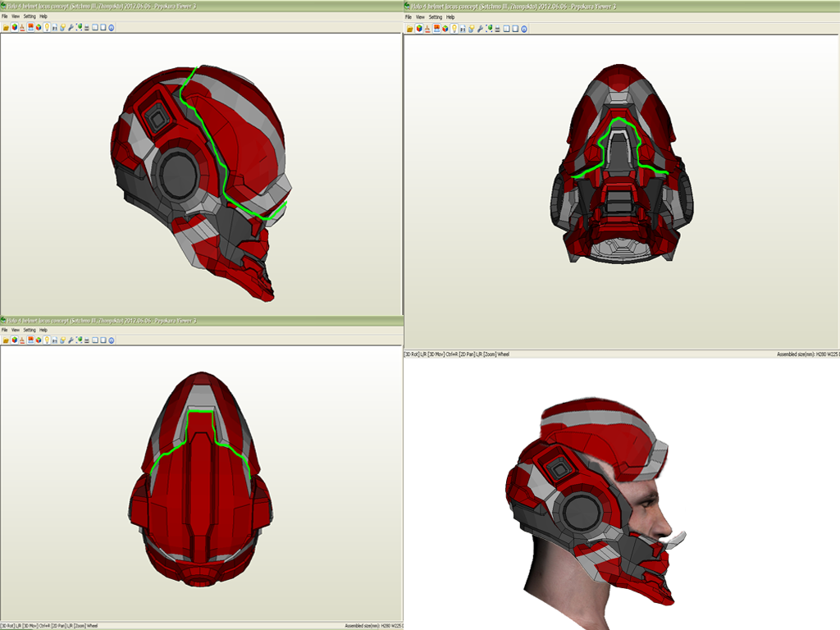Open View menu in the upper-left window

coord(16,16)
